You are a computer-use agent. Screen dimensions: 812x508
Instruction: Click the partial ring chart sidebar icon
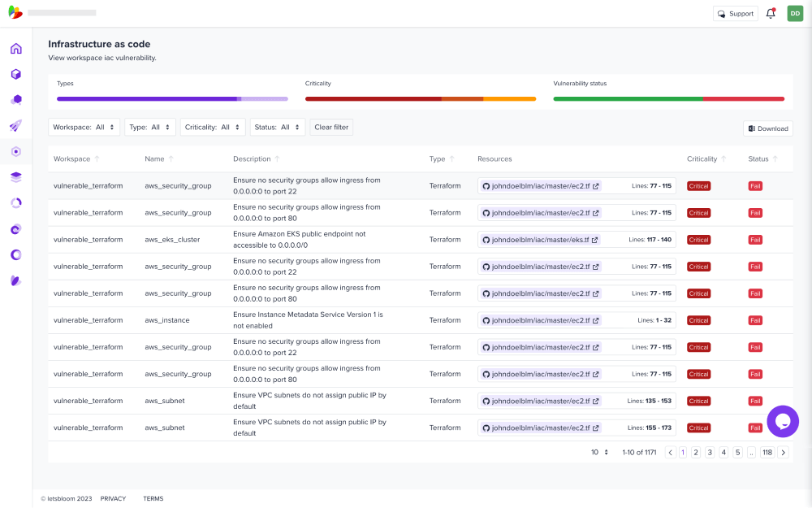click(x=16, y=203)
